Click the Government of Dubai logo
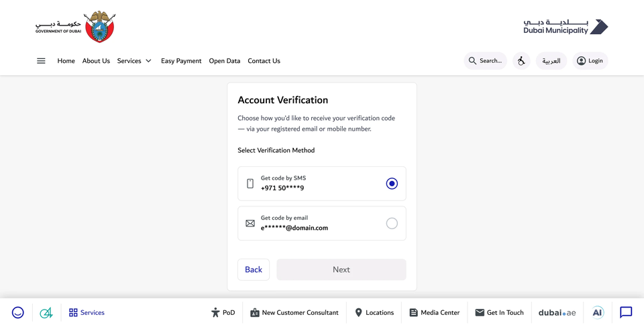This screenshot has width=644, height=327. (75, 27)
